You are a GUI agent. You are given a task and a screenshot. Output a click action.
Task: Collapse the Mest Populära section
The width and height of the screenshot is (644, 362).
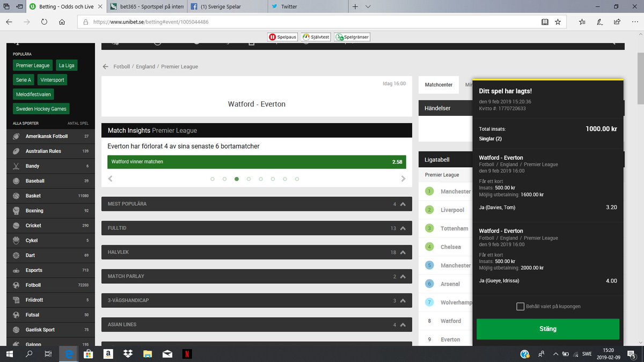[257, 204]
